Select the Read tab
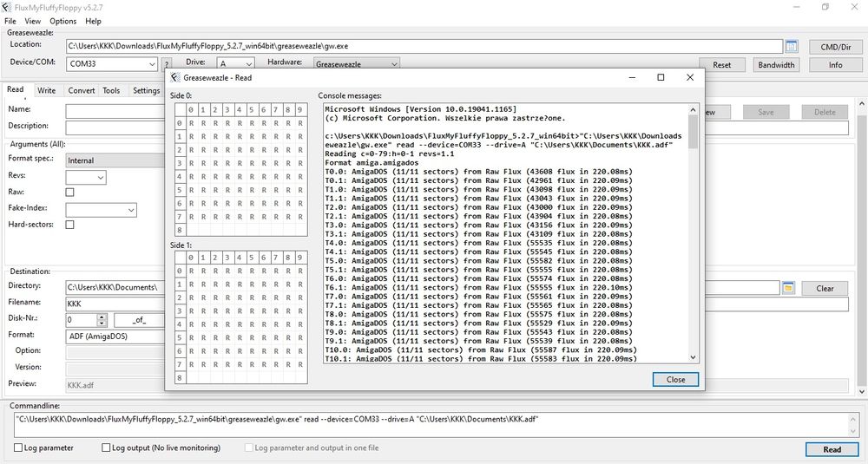The height and width of the screenshot is (464, 868). [x=16, y=89]
